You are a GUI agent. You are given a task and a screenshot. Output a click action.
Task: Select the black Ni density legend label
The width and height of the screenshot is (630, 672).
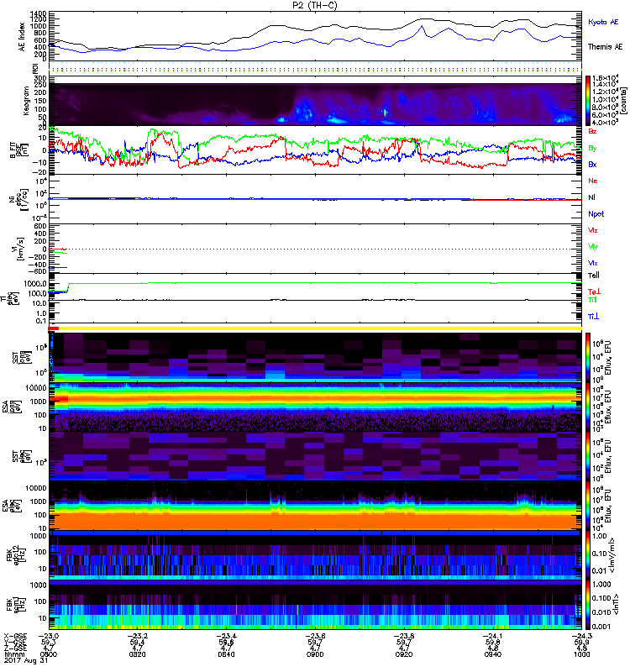click(x=591, y=197)
